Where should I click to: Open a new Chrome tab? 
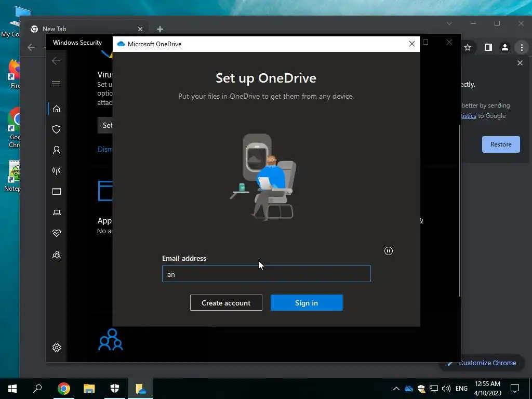(160, 29)
